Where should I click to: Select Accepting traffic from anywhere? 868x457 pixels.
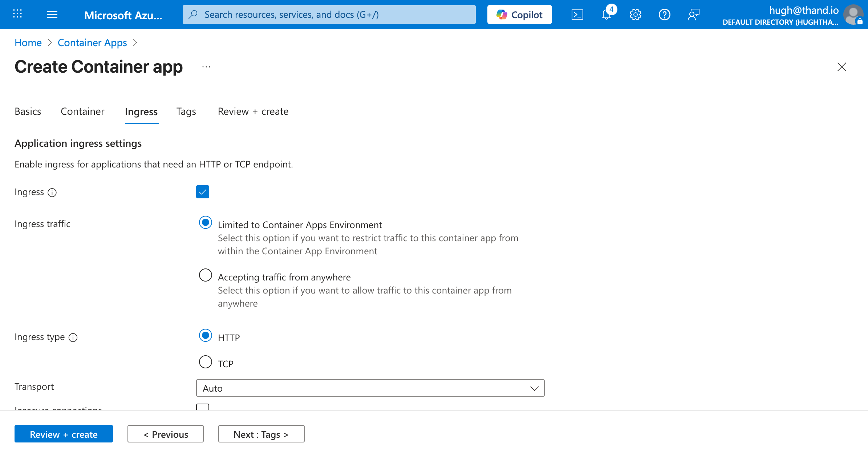(x=205, y=275)
